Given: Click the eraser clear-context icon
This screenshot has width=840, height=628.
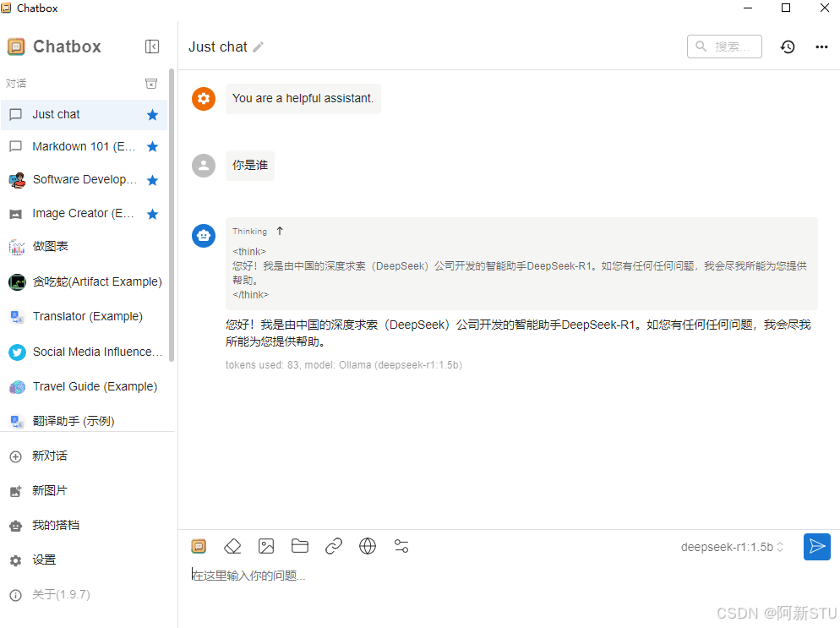Looking at the screenshot, I should tap(232, 546).
